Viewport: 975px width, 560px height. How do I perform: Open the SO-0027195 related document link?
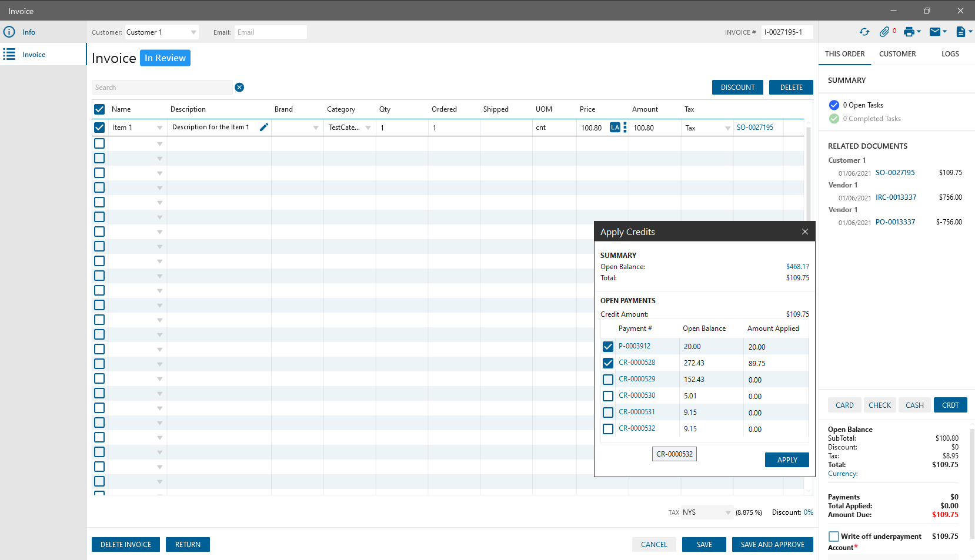coord(895,173)
